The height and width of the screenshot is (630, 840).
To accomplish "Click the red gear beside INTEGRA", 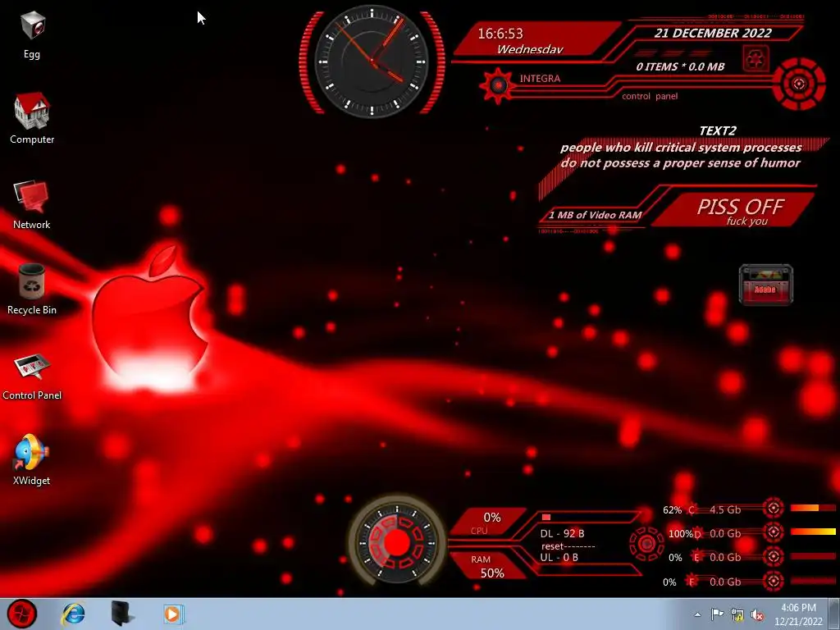I will point(498,85).
